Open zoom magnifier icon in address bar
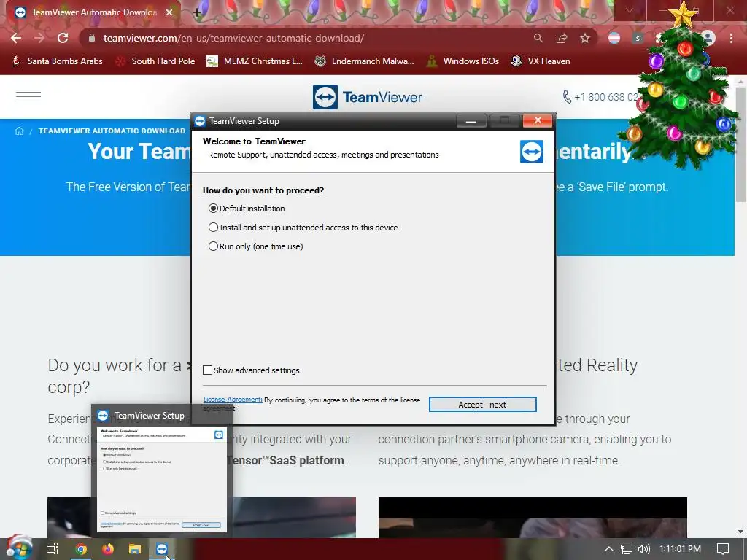Screen dimensions: 747x560 tap(538, 38)
